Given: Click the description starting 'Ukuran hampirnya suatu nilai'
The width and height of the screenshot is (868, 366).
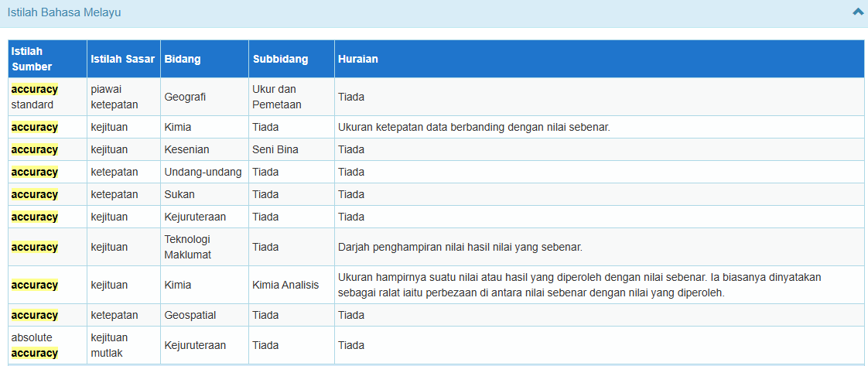Looking at the screenshot, I should point(579,286).
